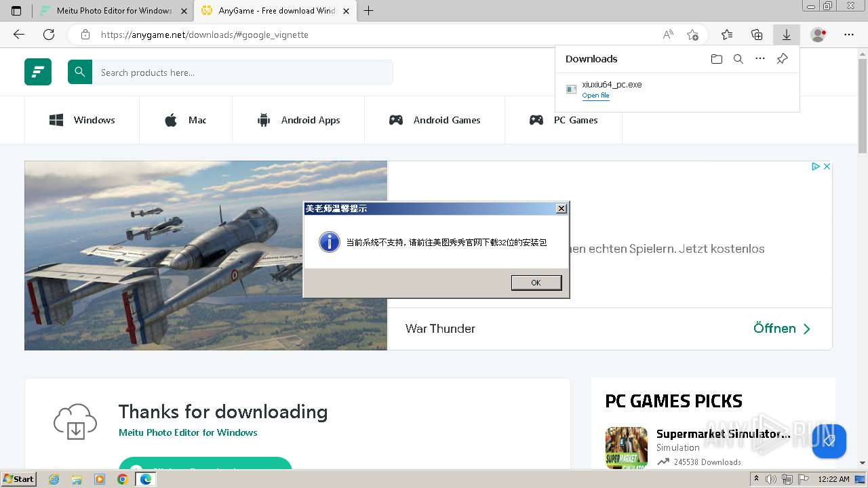
Task: Click the green search magnifier button
Action: click(80, 72)
